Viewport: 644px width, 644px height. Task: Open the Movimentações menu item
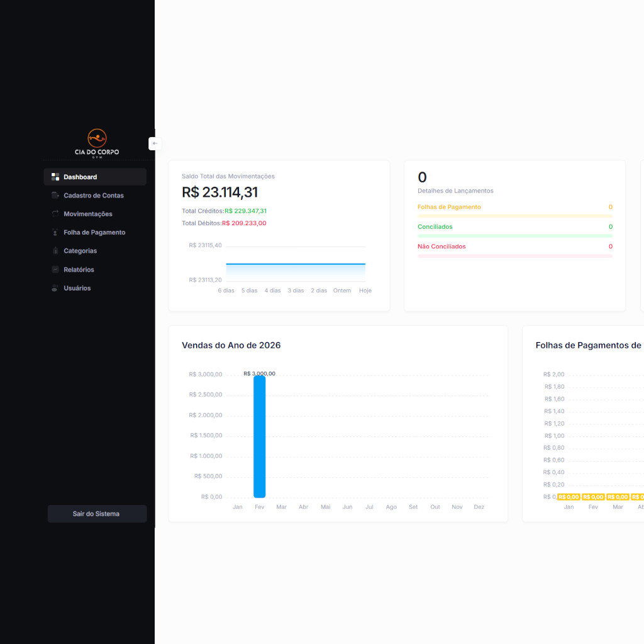[x=88, y=214]
